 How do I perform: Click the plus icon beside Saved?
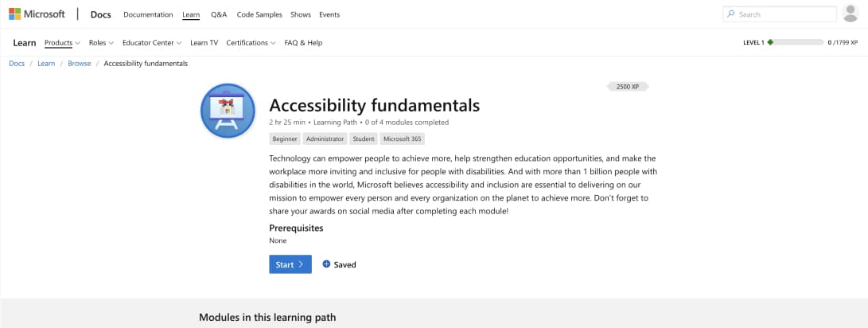tap(326, 264)
